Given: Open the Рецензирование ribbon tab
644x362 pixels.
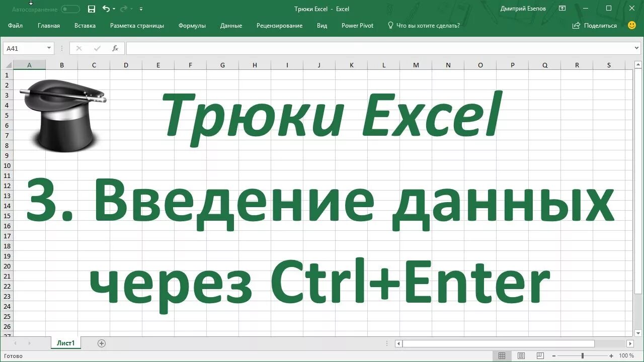Looking at the screenshot, I should pyautogui.click(x=279, y=26).
